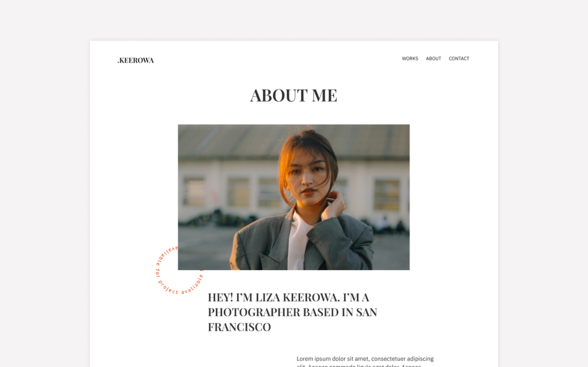The width and height of the screenshot is (588, 367).
Task: Open the WORKS navigation link
Action: 410,59
